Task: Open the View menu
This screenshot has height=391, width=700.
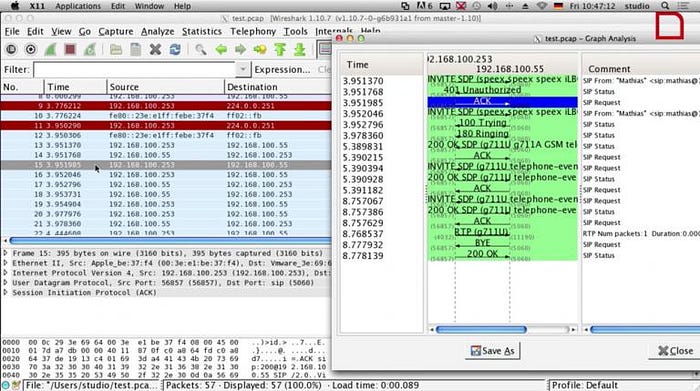Action: click(61, 31)
